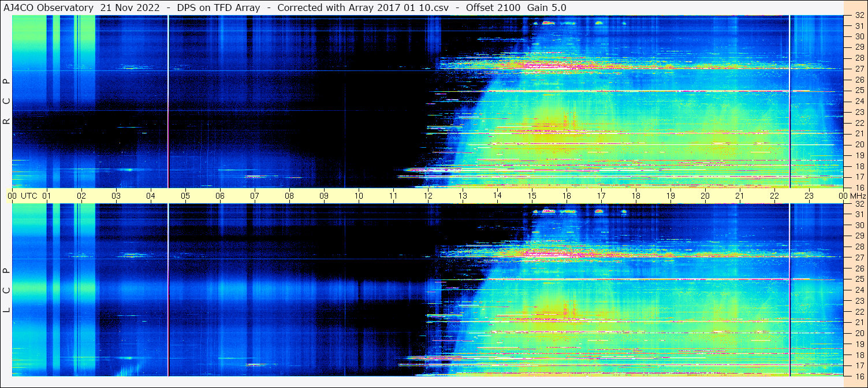Select the 30 MHz tick of RCP panel

(859, 36)
